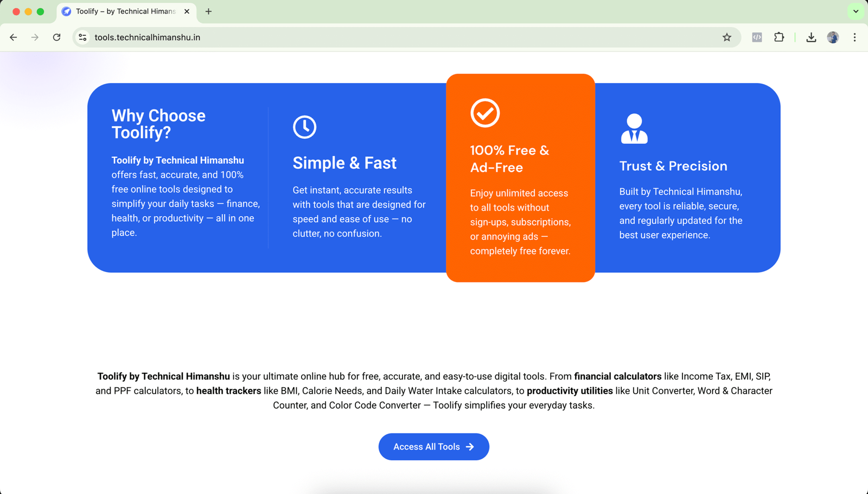Expand the tab search dropdown arrow

[856, 11]
